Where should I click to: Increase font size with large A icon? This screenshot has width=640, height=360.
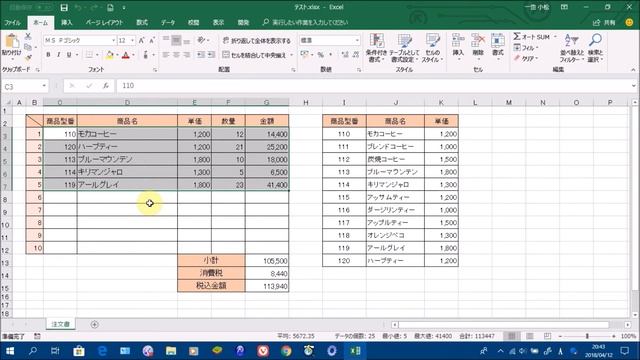(x=142, y=40)
